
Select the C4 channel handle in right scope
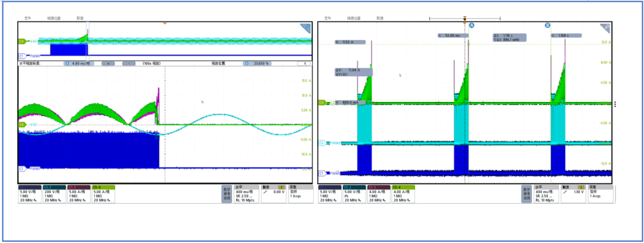[x=323, y=102]
